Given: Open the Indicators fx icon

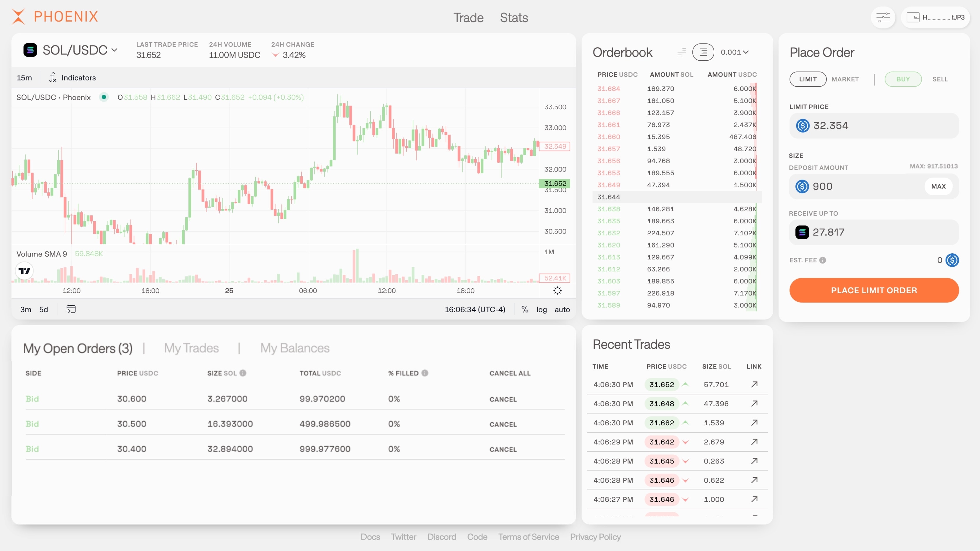Looking at the screenshot, I should tap(52, 78).
